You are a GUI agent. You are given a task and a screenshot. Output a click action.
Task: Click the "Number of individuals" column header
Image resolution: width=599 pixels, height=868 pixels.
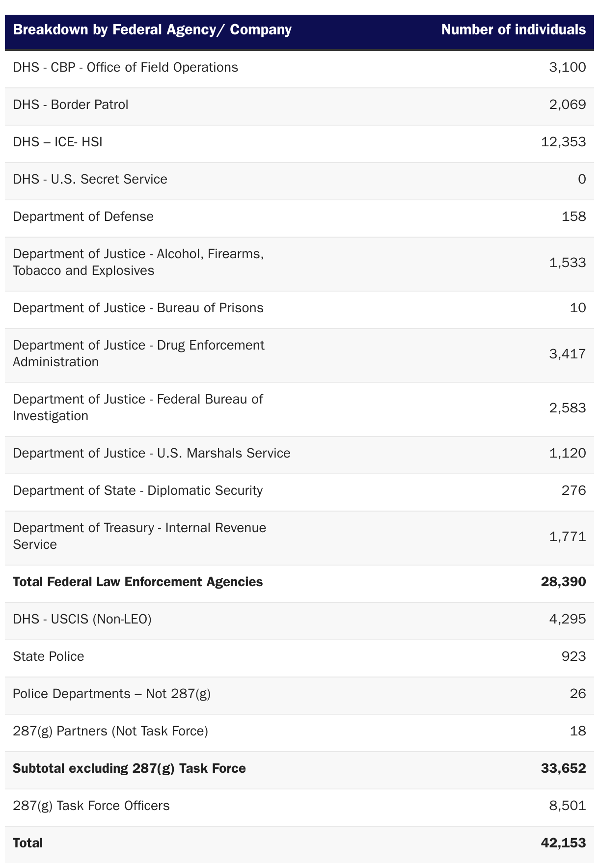tap(513, 30)
